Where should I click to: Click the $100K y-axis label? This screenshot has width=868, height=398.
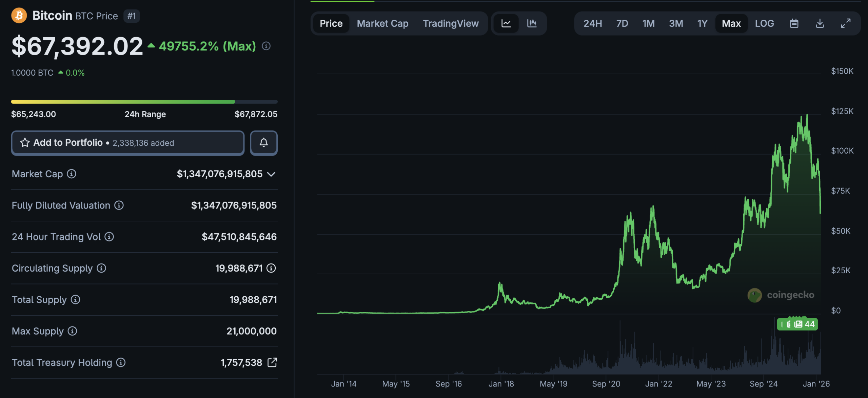pos(842,151)
